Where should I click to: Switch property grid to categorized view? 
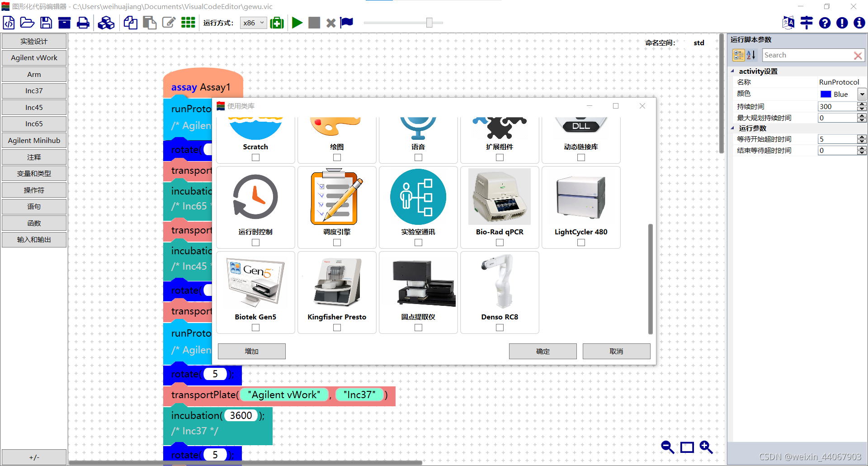pyautogui.click(x=739, y=55)
